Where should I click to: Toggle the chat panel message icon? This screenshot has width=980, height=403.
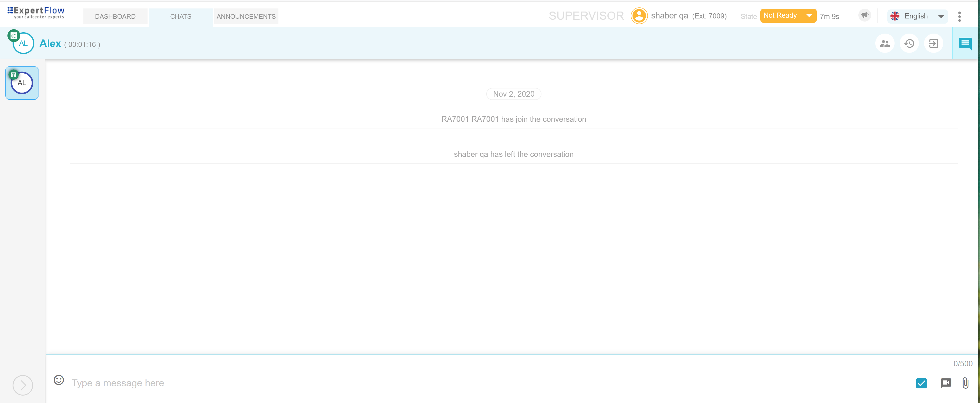pos(965,43)
